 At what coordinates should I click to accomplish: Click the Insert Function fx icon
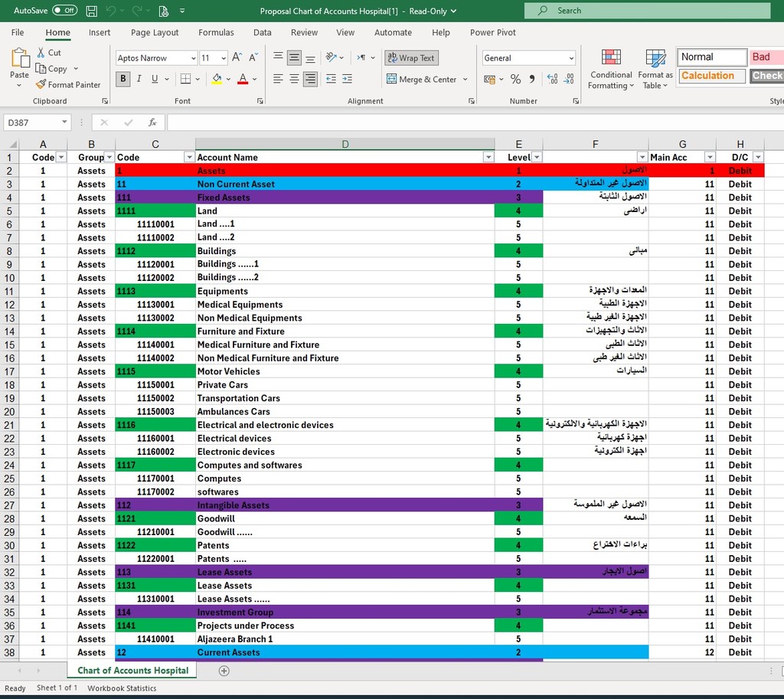(152, 122)
